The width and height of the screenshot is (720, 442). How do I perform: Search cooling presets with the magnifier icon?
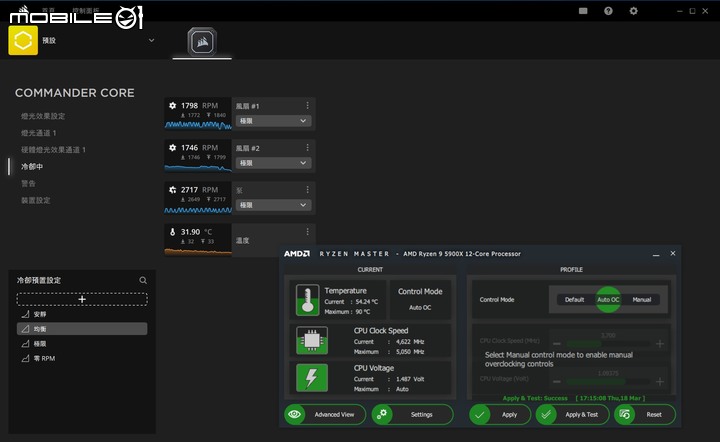tap(143, 280)
